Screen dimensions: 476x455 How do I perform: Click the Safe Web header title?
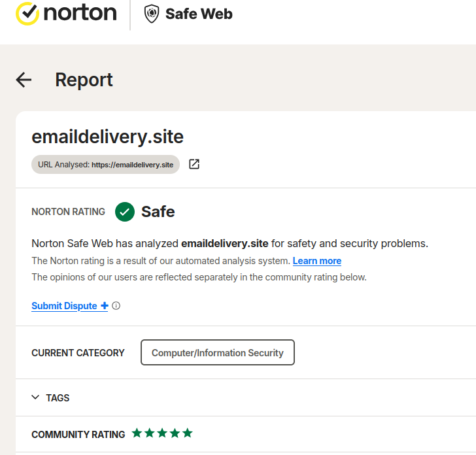tap(199, 14)
